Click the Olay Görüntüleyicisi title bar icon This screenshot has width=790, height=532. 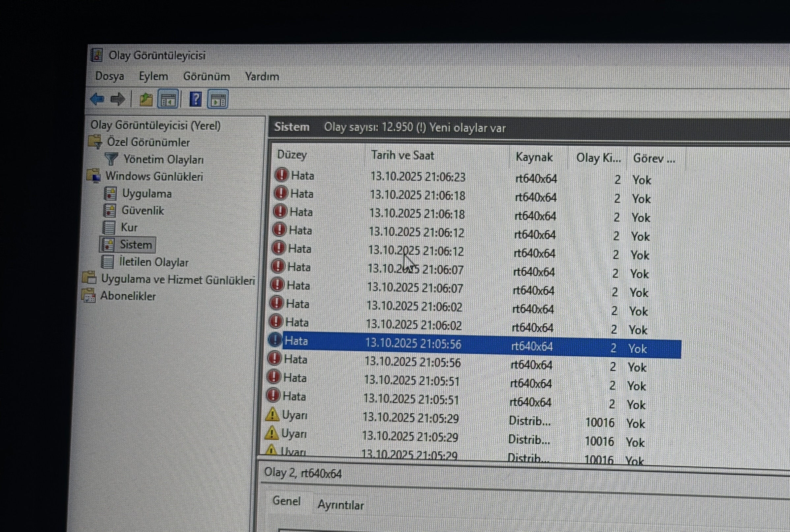[97, 55]
